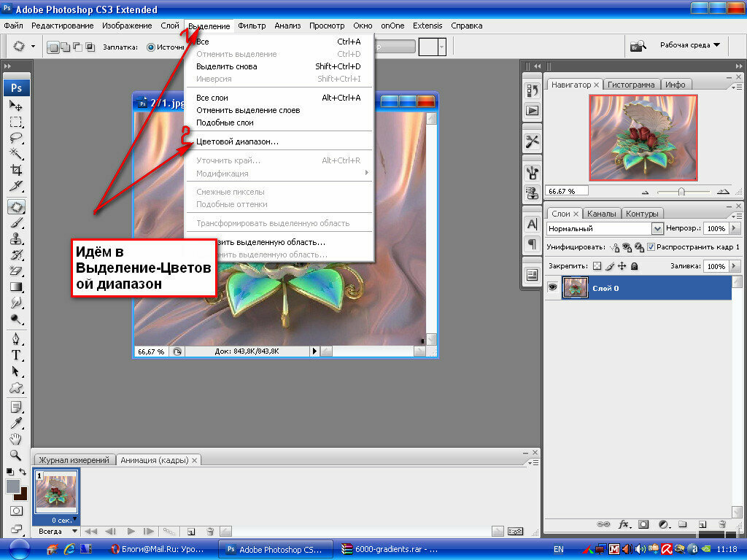
Task: Click the Navigator zoom slider handle
Action: pyautogui.click(x=681, y=192)
